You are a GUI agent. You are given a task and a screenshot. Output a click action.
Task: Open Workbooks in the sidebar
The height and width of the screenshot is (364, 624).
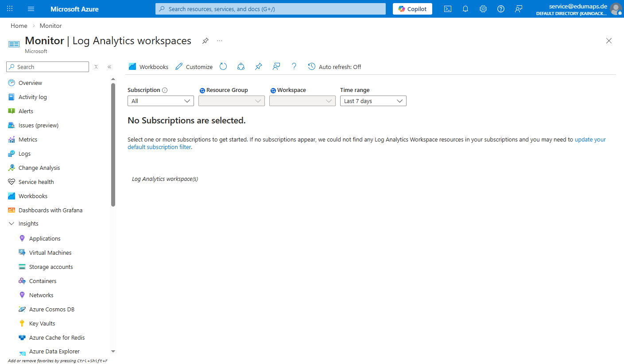click(33, 196)
